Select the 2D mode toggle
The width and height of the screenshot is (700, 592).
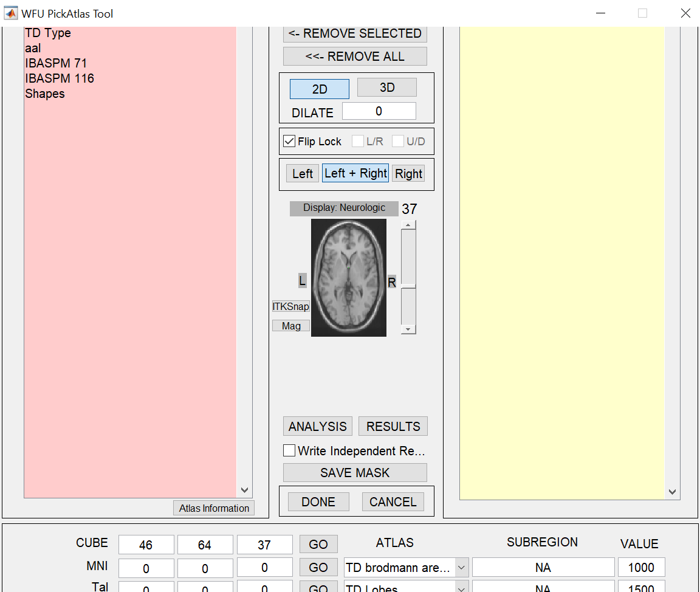click(320, 89)
